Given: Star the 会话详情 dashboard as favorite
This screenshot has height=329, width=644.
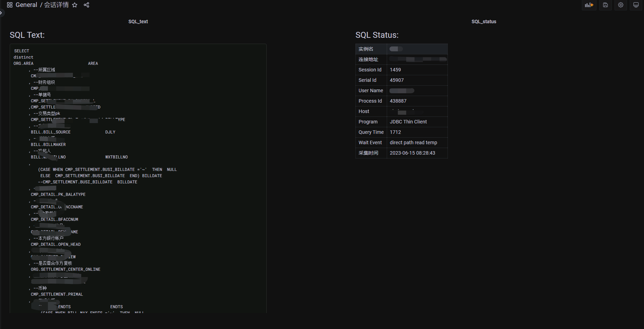Looking at the screenshot, I should 75,5.
